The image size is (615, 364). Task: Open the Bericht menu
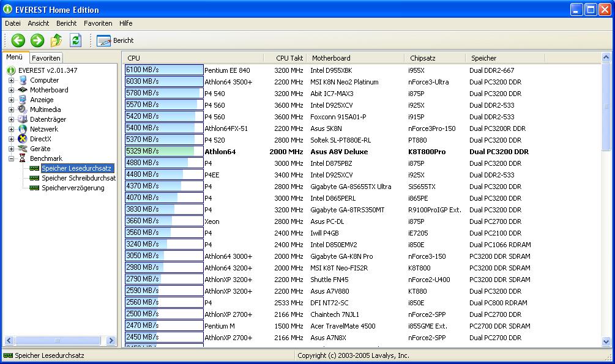66,23
